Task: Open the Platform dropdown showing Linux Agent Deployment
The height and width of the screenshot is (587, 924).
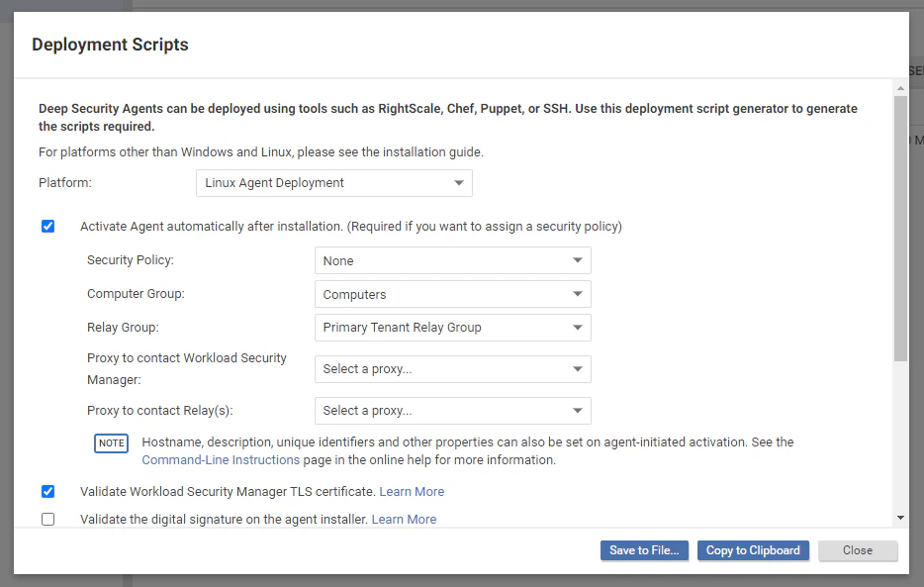Action: click(x=334, y=183)
